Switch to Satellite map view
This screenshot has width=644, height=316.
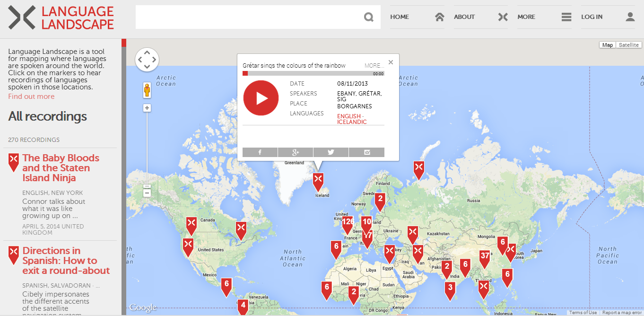(x=629, y=45)
